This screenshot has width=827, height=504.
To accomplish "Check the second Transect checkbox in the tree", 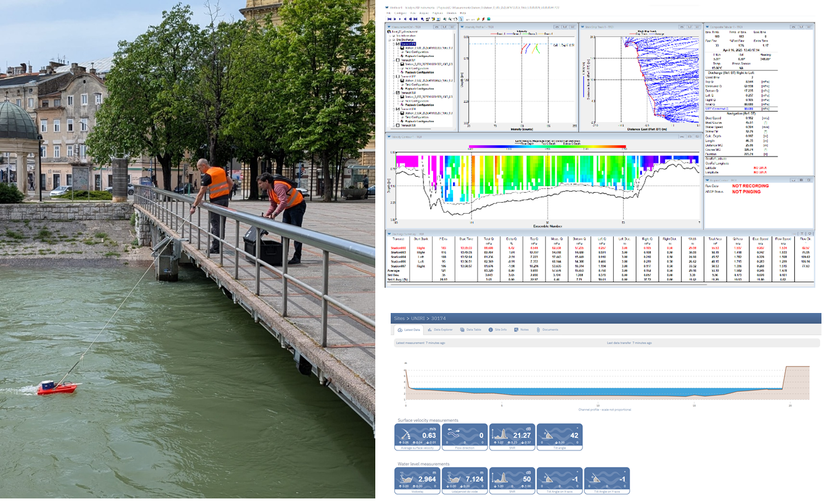I will (x=399, y=60).
